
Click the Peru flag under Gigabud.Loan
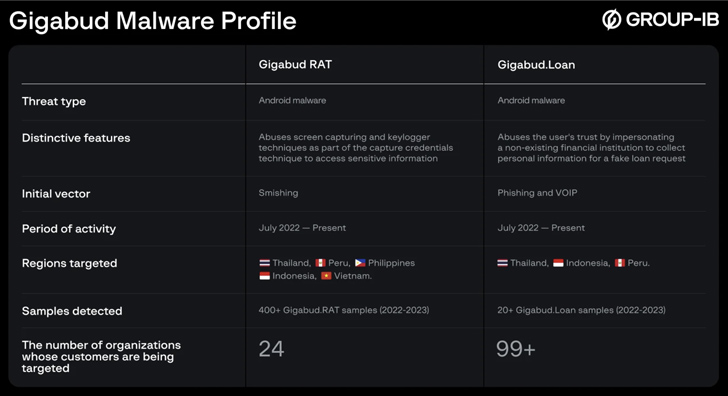(x=620, y=263)
